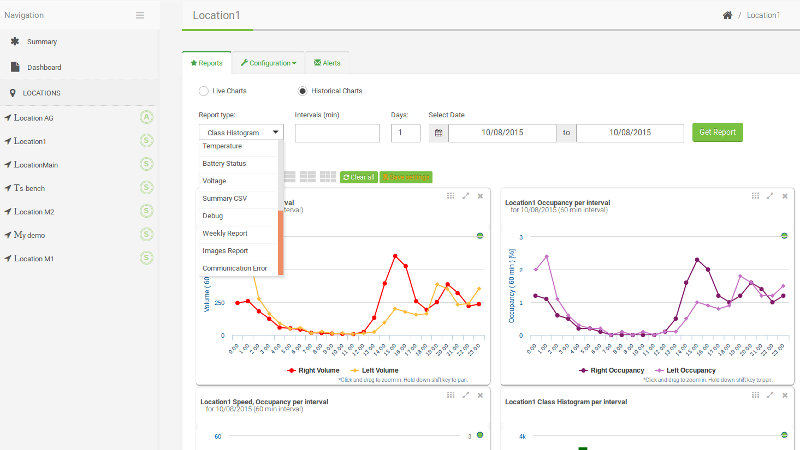Switch to the Alerts tab
The width and height of the screenshot is (800, 450).
click(x=327, y=63)
